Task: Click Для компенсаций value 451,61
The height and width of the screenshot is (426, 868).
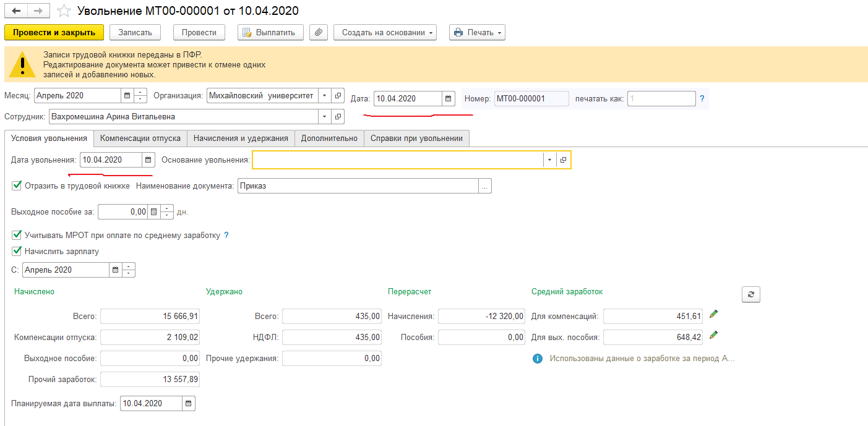Action: pyautogui.click(x=653, y=316)
